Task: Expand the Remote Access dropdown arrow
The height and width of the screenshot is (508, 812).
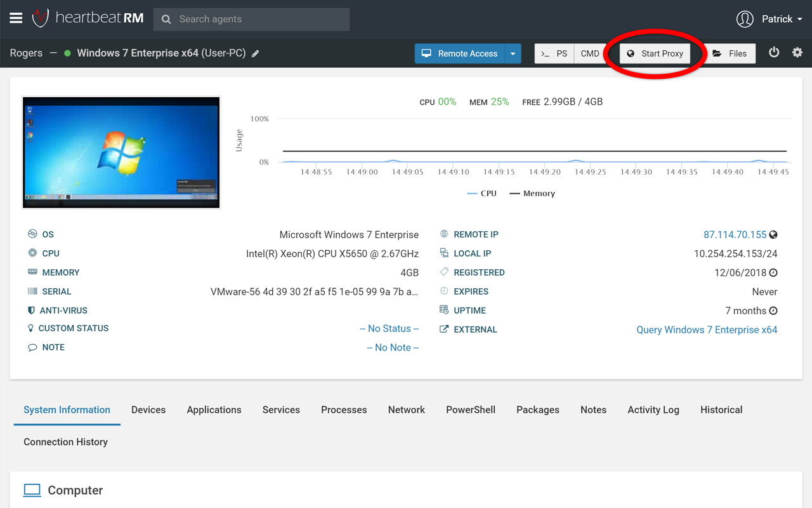Action: [x=513, y=54]
